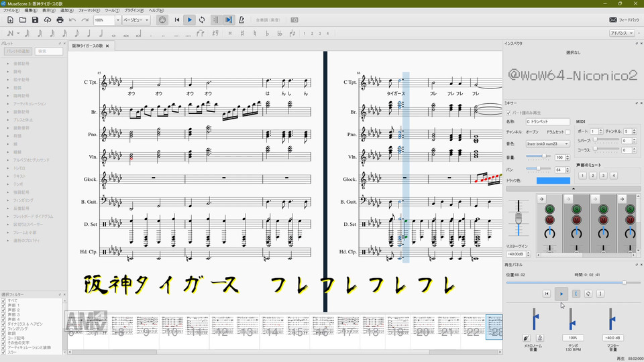644x362 pixels.
Task: Toggle loop playback icon in main toolbar
Action: point(202,20)
